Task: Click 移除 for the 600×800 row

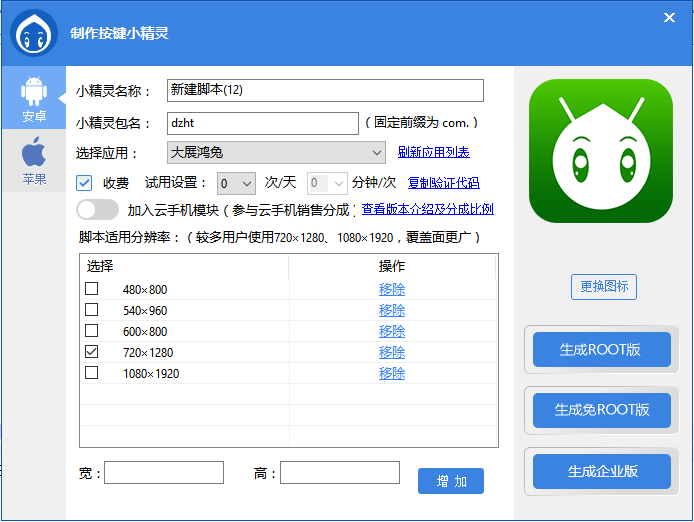Action: tap(392, 332)
